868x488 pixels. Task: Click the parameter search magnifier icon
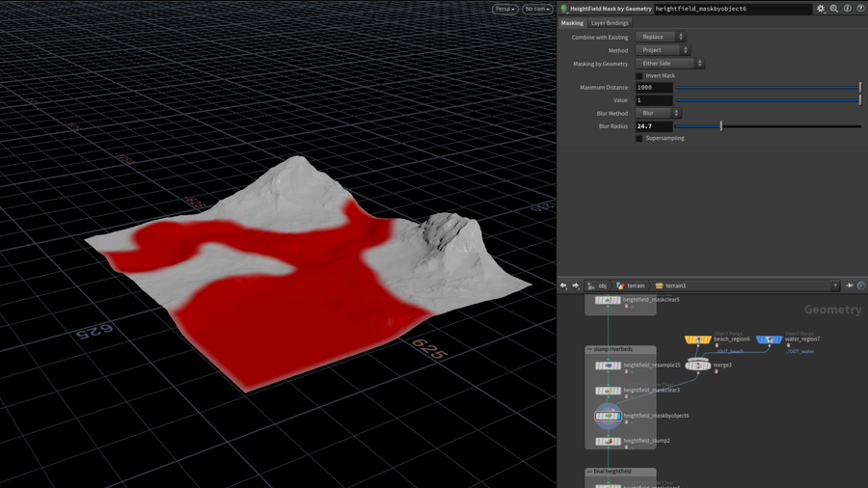click(833, 9)
